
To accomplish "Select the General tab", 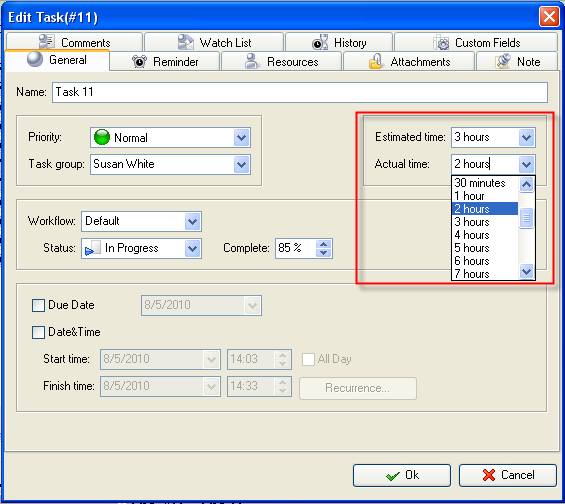I will click(57, 60).
